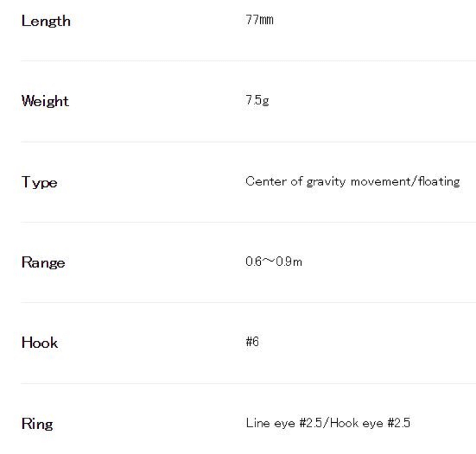Click the Ring label

pyautogui.click(x=37, y=424)
